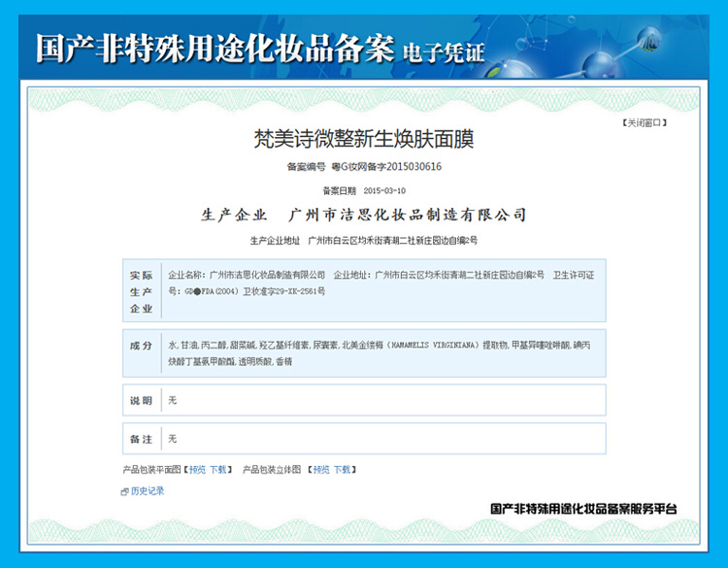Click 无 value in 说明 row
728x568 pixels.
coord(172,400)
